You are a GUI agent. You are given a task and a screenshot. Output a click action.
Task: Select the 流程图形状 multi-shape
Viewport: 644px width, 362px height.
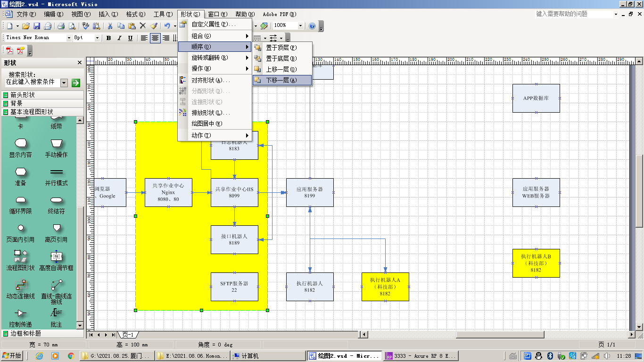pos(21,261)
